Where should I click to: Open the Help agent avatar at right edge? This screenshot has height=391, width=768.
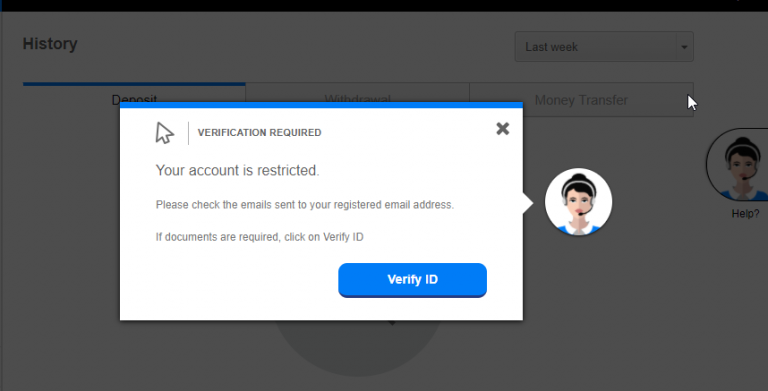point(738,165)
